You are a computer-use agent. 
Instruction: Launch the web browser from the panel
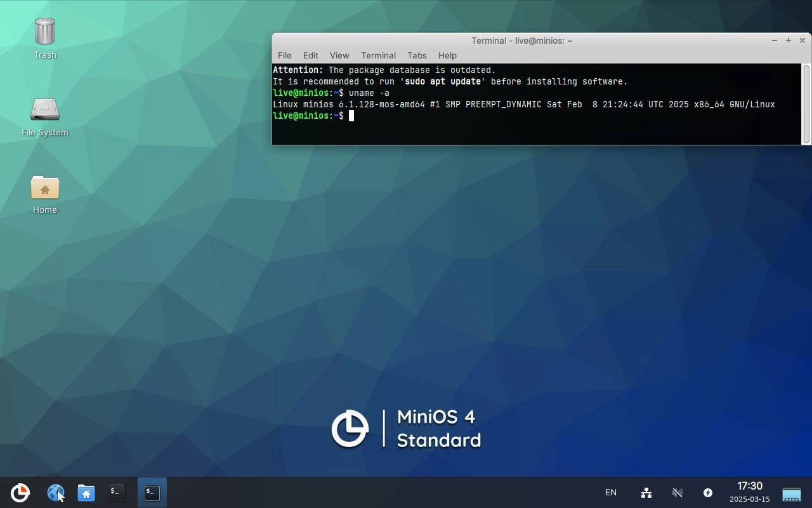click(56, 493)
